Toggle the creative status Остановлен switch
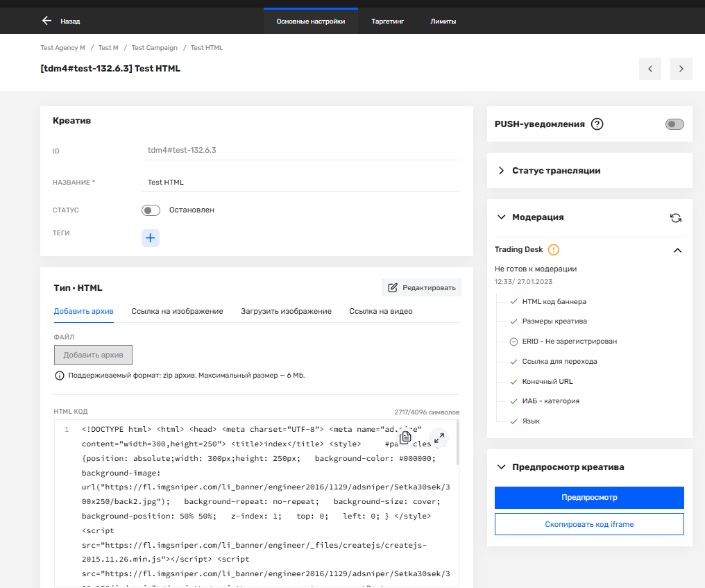The image size is (705, 588). coord(151,210)
